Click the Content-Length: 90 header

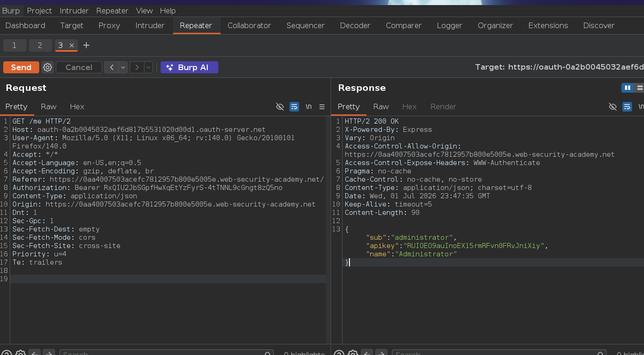coord(382,213)
